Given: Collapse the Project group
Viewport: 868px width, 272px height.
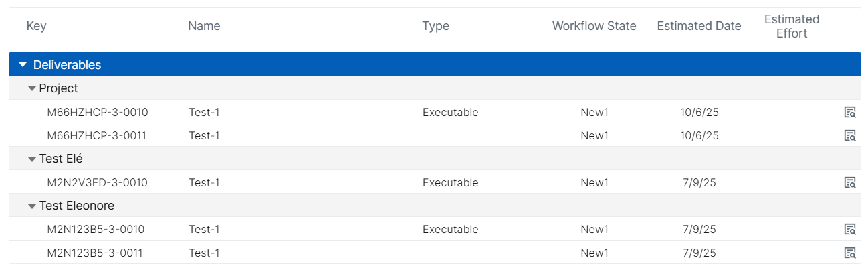Looking at the screenshot, I should pyautogui.click(x=31, y=88).
